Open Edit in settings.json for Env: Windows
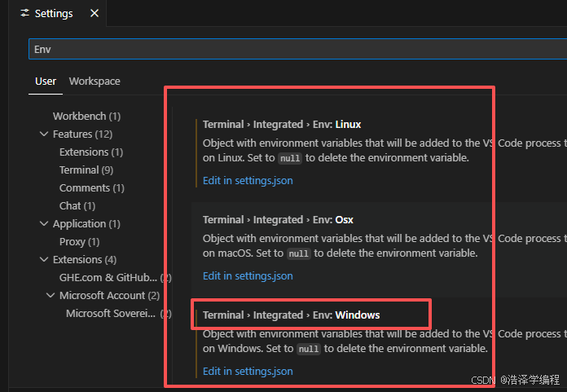Viewport: 567px width, 392px height. (248, 372)
